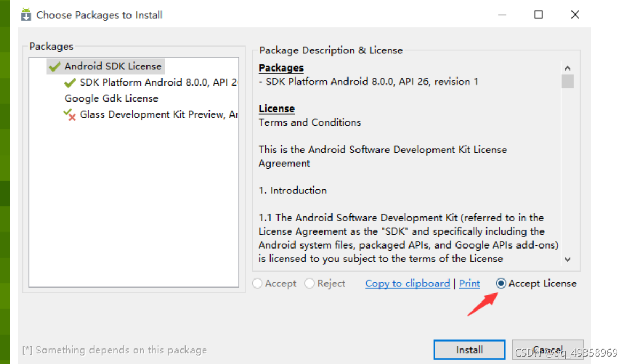This screenshot has height=364, width=626.
Task: Click the Android SDK Manager title bar icon
Action: pos(26,15)
